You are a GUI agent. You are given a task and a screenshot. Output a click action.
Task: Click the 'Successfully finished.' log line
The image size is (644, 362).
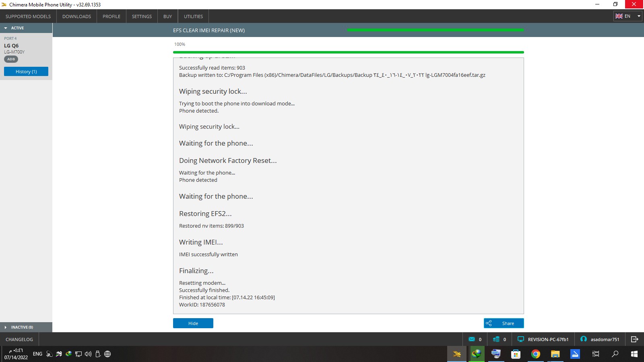pyautogui.click(x=204, y=290)
